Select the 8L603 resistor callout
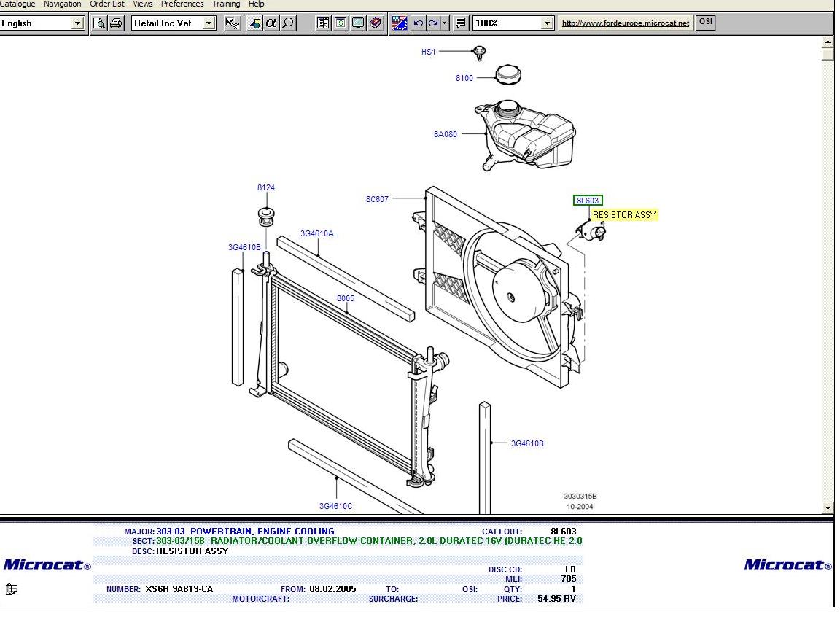Screen dimensions: 840x630 pyautogui.click(x=588, y=201)
